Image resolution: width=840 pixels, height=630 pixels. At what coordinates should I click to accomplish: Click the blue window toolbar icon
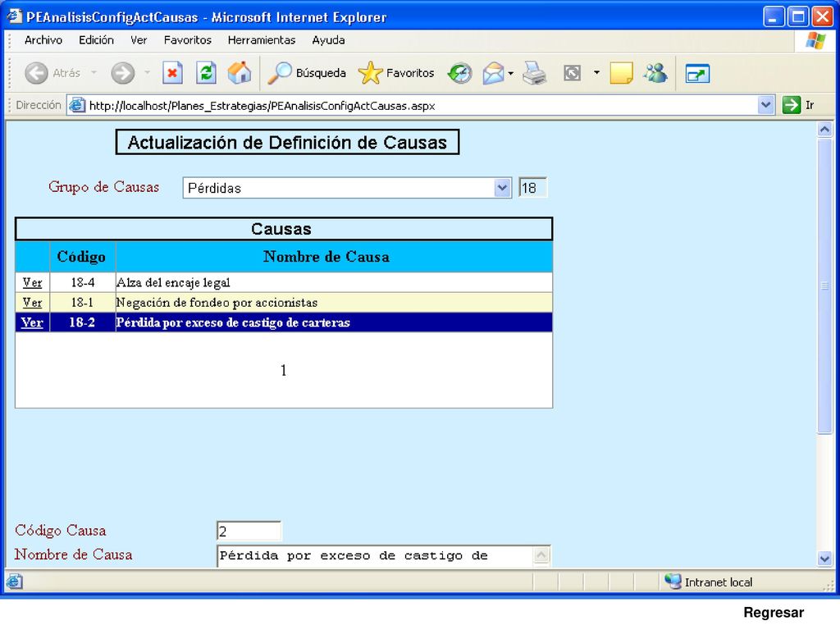697,73
